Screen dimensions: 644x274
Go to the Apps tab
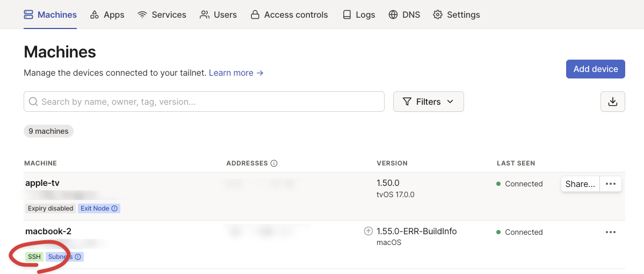[107, 15]
